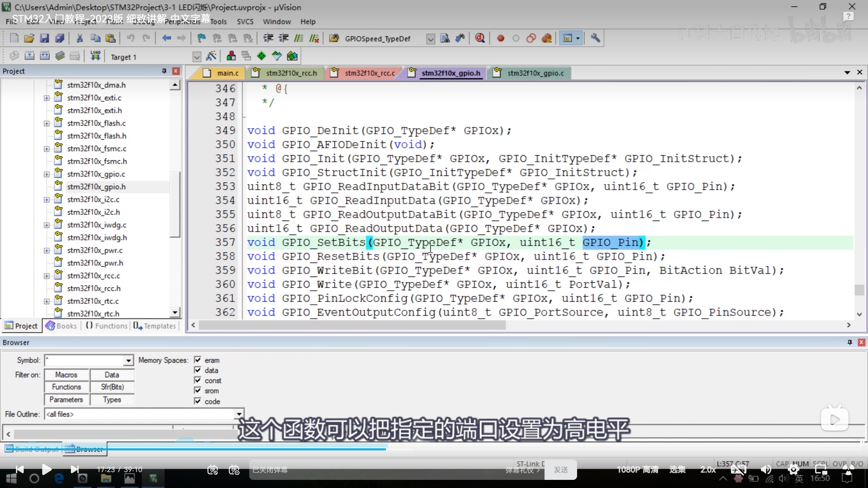Open the SVCS menu
868x488 pixels.
click(245, 22)
